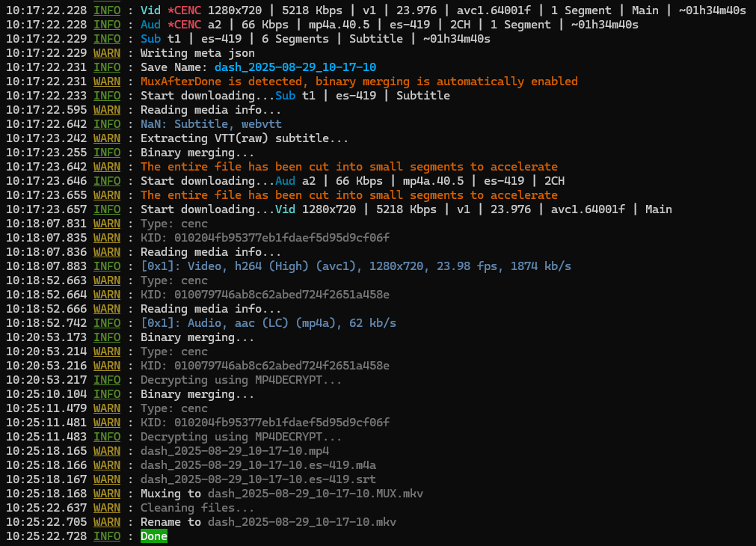This screenshot has width=756, height=546.
Task: Select Rename to dash_2025-08-29_10-17-10.mkv line
Action: 268,521
